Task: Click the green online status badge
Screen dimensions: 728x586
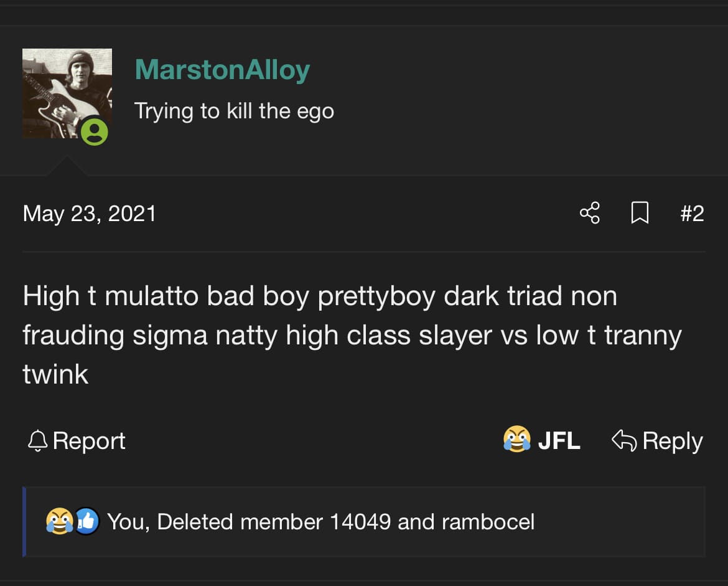Action: [x=95, y=132]
